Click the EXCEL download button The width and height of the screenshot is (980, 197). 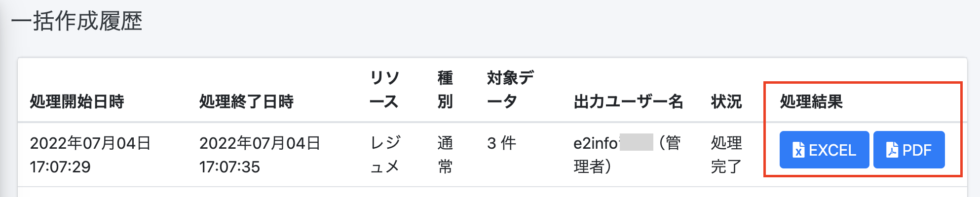[x=824, y=150]
